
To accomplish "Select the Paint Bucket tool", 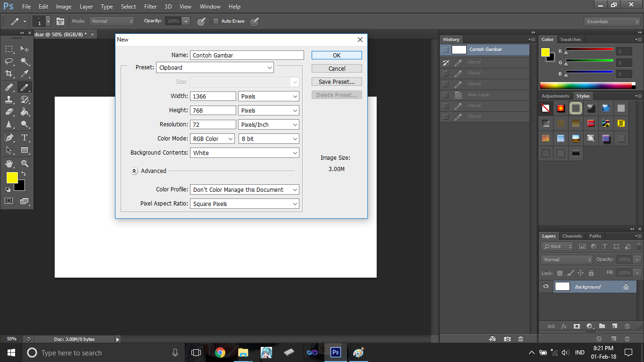I will [x=25, y=112].
